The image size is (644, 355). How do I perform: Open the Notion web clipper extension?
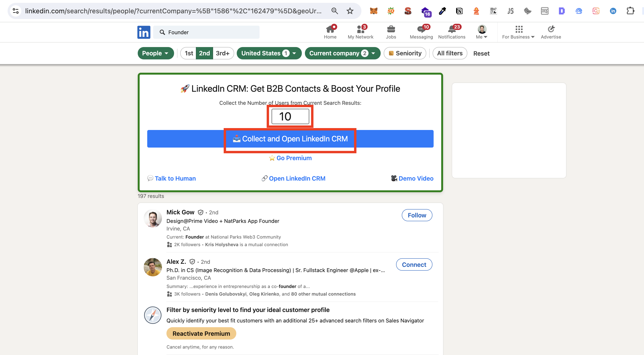pos(459,11)
